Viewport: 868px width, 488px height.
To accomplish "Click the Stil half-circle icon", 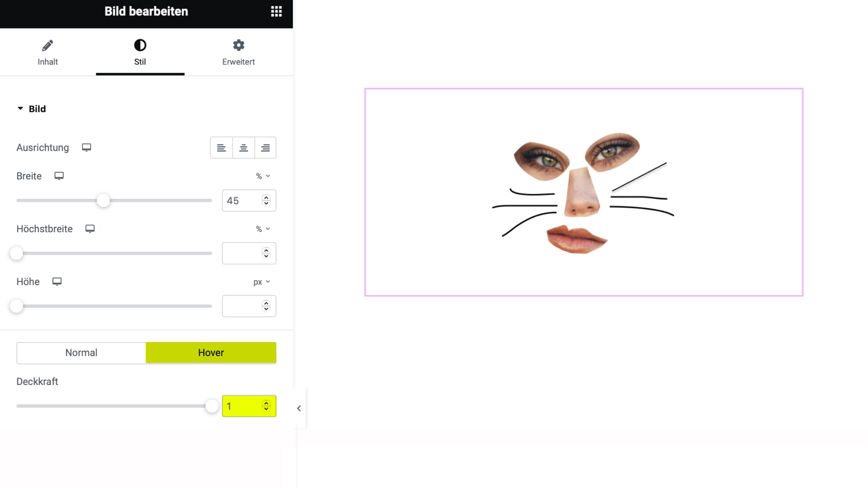I will [x=140, y=45].
